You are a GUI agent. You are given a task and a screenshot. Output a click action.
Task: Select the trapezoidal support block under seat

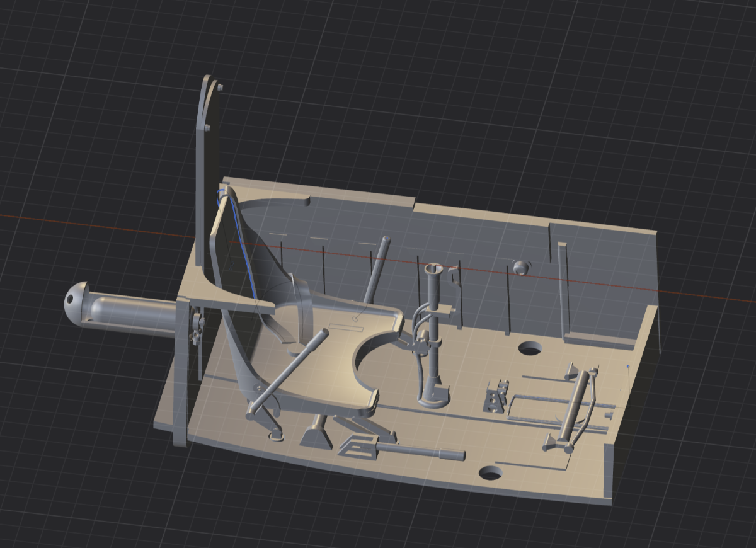pyautogui.click(x=316, y=435)
